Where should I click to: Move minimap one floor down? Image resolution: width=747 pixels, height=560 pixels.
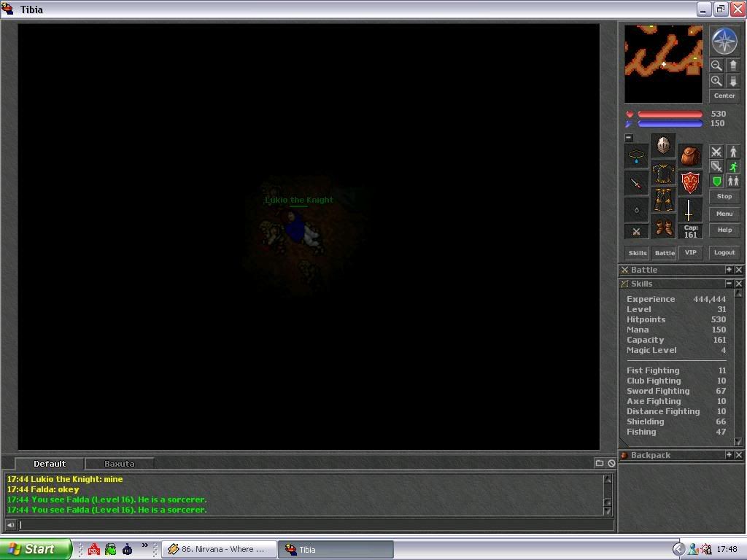(732, 81)
